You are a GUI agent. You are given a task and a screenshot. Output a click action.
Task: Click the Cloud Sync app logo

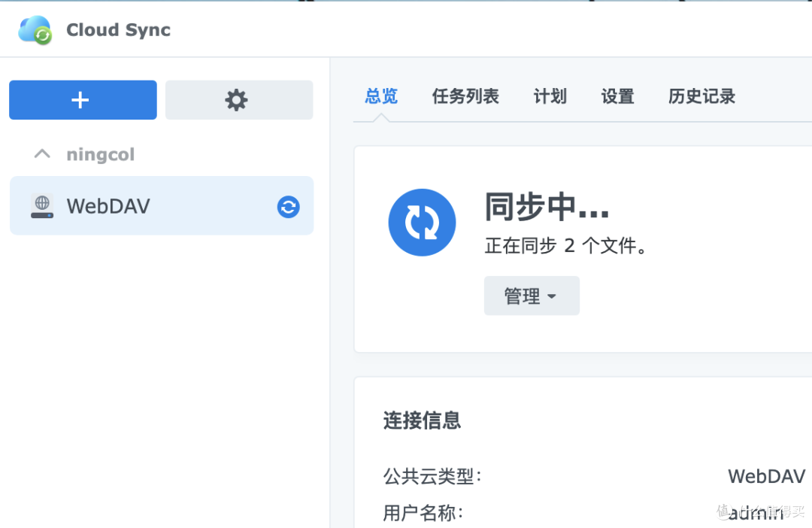(35, 30)
